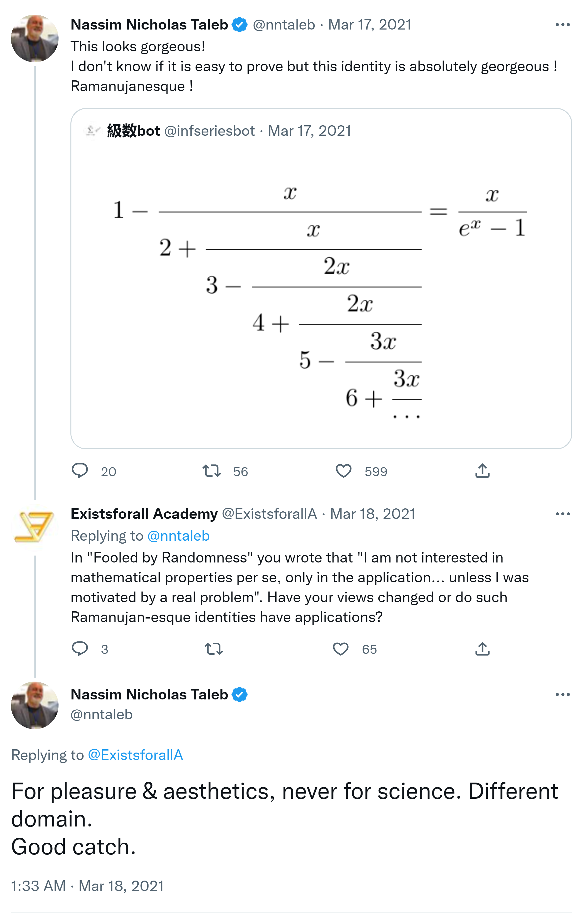Open the Existsforall Academy display name
The width and height of the screenshot is (578, 924).
point(144,514)
